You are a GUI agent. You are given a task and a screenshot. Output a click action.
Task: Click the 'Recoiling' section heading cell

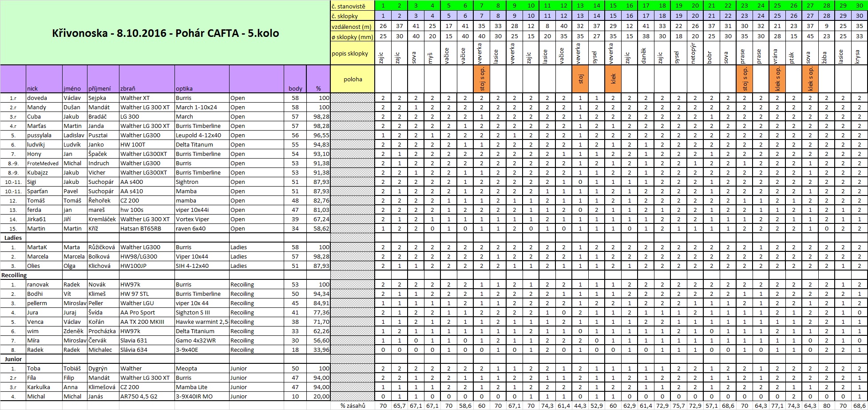coord(14,275)
